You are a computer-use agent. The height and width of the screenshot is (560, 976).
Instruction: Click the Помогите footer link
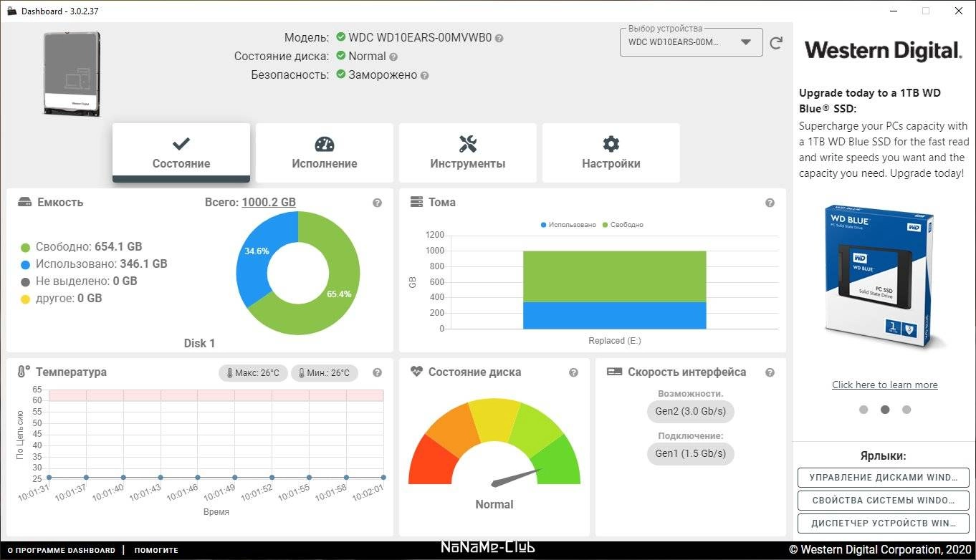point(156,551)
